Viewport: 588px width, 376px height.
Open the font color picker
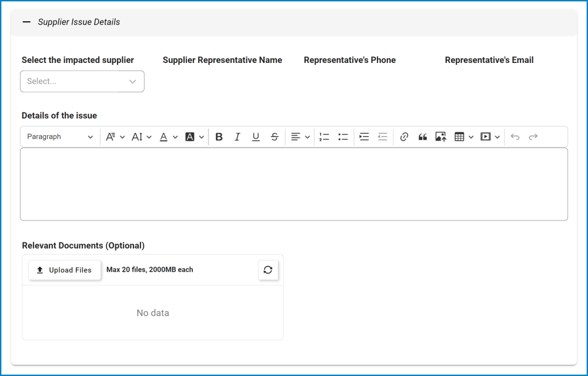[x=168, y=137]
